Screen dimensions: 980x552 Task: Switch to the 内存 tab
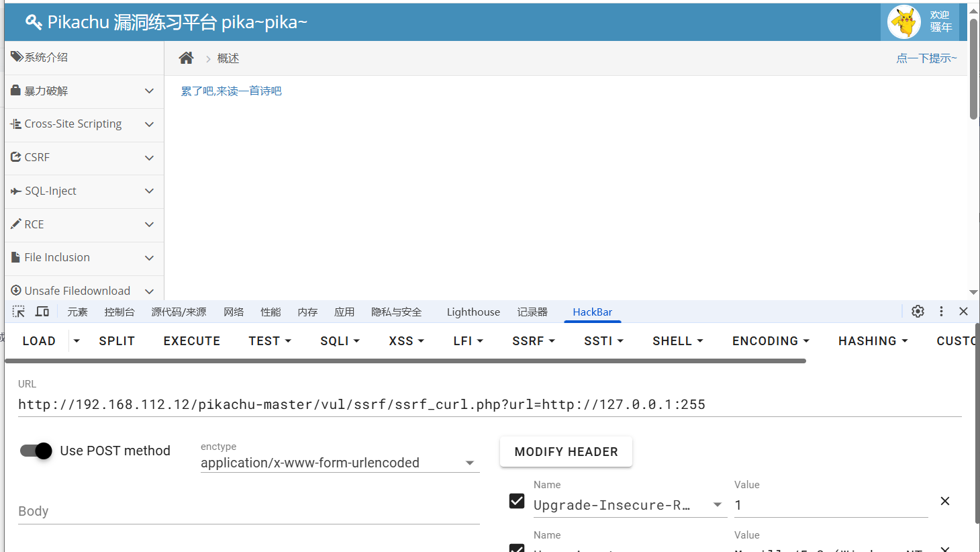[x=307, y=312]
